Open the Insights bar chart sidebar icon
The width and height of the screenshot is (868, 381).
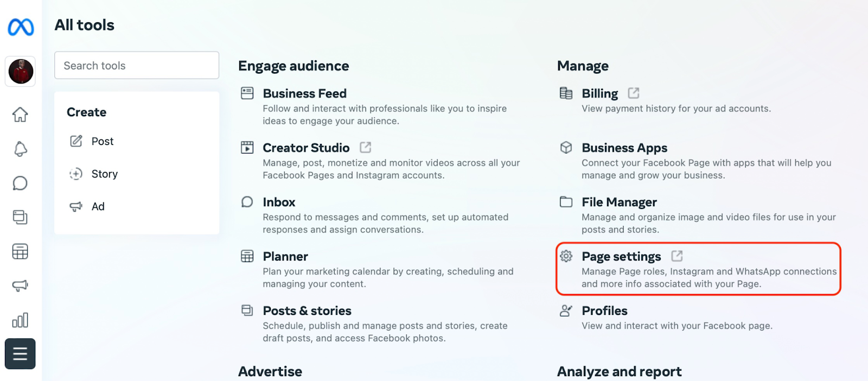[x=20, y=320]
